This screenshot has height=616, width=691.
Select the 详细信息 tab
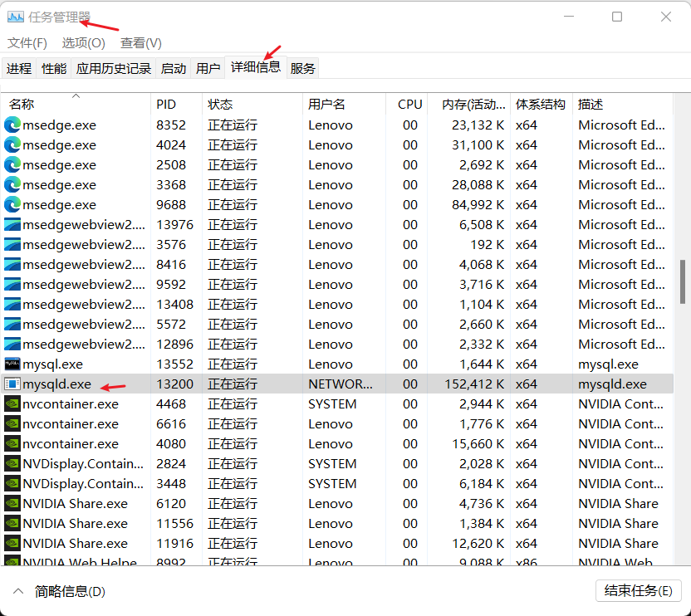point(256,67)
